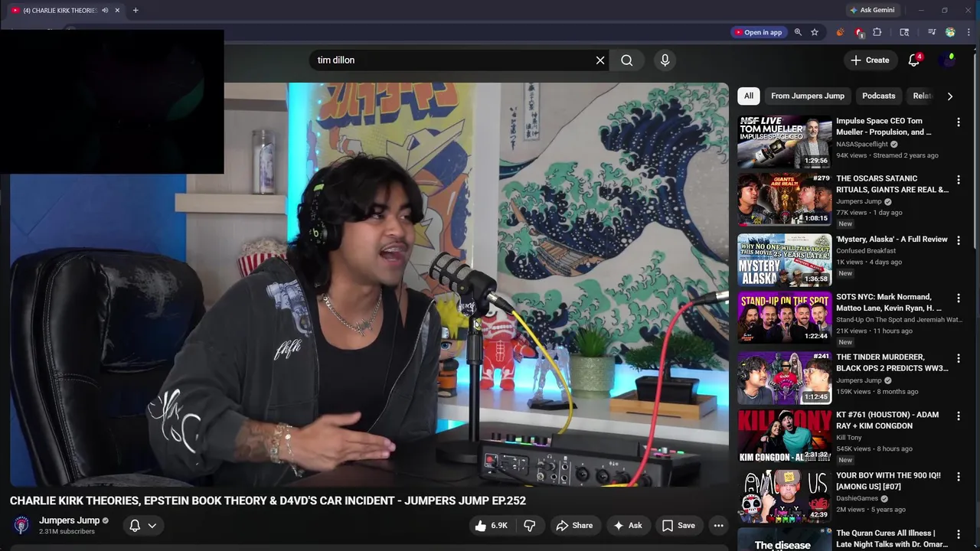
Task: Open options for Tinder Murderer video
Action: coord(959,358)
